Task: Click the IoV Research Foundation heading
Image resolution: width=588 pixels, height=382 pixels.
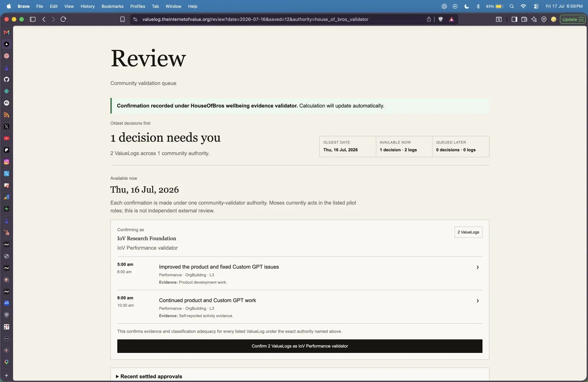Action: (x=147, y=238)
